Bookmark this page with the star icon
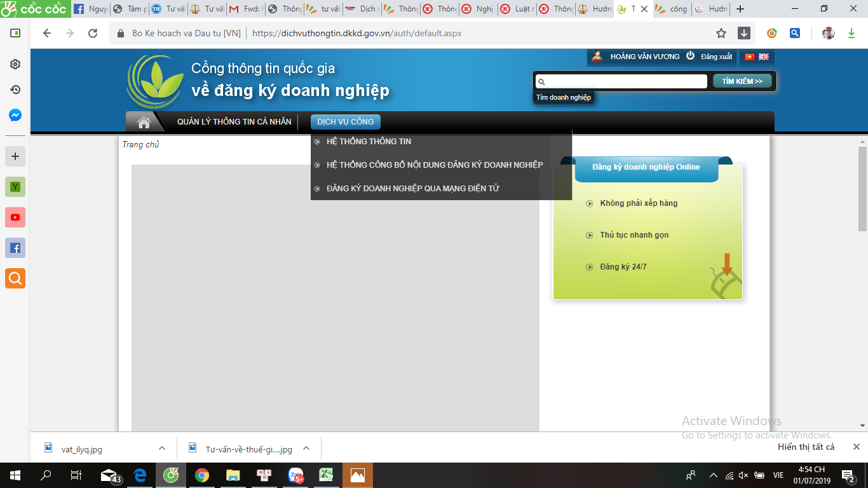868x488 pixels. [721, 33]
